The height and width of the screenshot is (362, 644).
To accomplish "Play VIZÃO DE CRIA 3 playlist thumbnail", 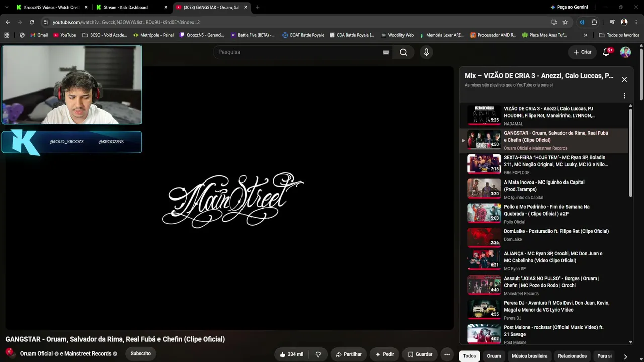I will click(x=484, y=115).
